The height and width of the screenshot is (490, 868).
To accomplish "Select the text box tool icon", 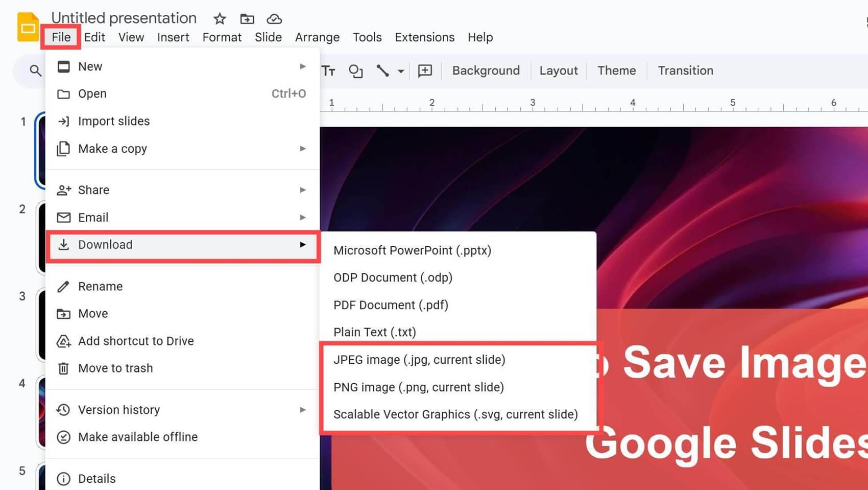I will click(x=328, y=71).
